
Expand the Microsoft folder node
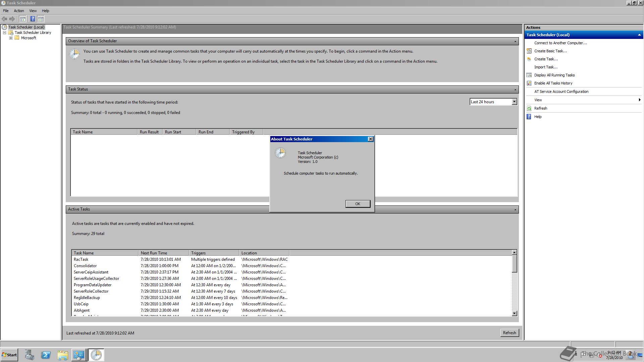click(11, 38)
